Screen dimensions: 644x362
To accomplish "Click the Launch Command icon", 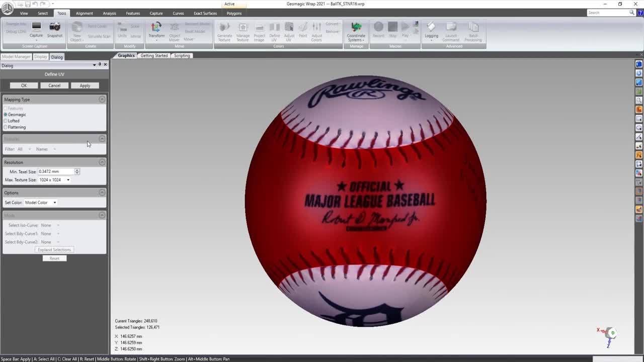I will pos(451,31).
